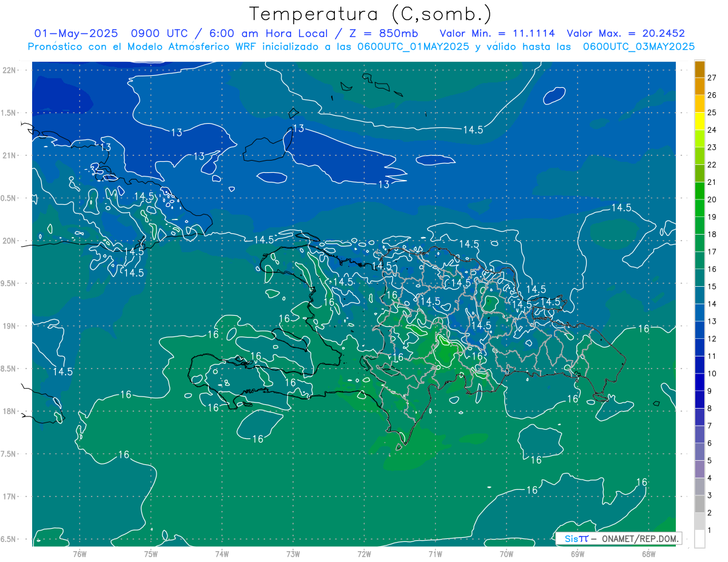The image size is (728, 562).
Task: Click the "75W" longitude axis label
Action: tap(150, 554)
